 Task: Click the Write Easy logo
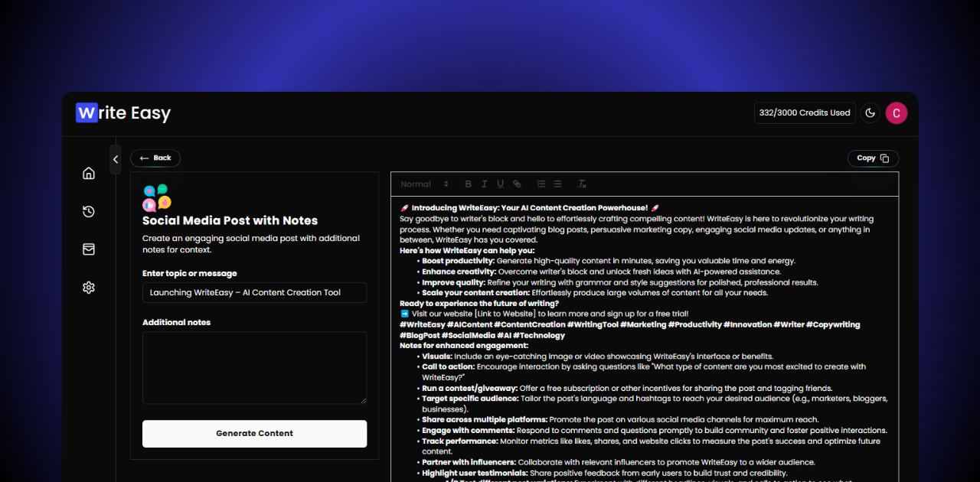tap(123, 113)
